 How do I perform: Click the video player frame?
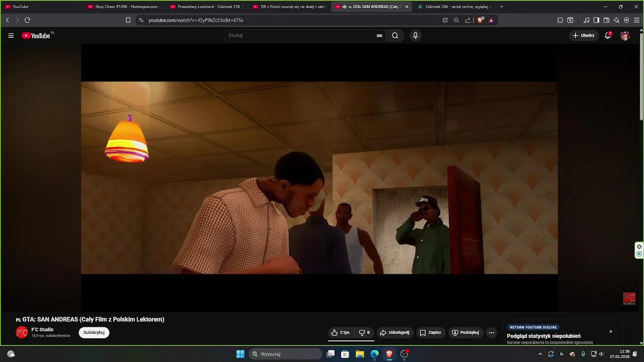tap(319, 177)
